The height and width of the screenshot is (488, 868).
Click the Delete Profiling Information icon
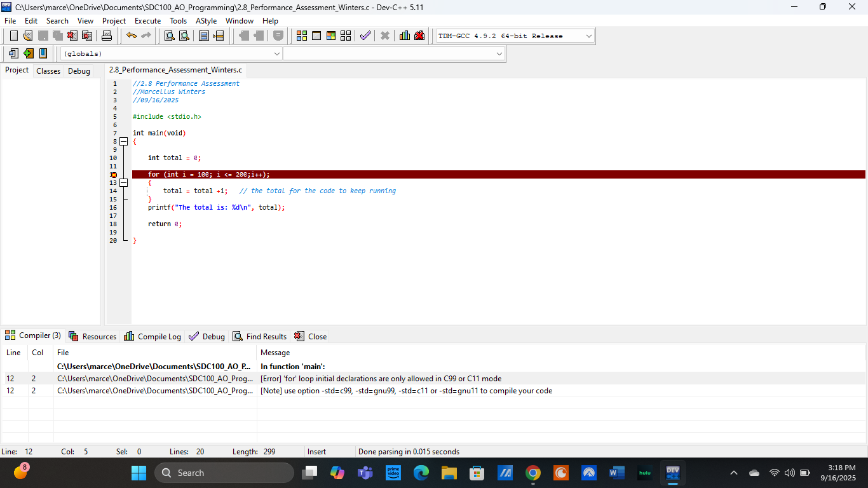[x=419, y=36]
